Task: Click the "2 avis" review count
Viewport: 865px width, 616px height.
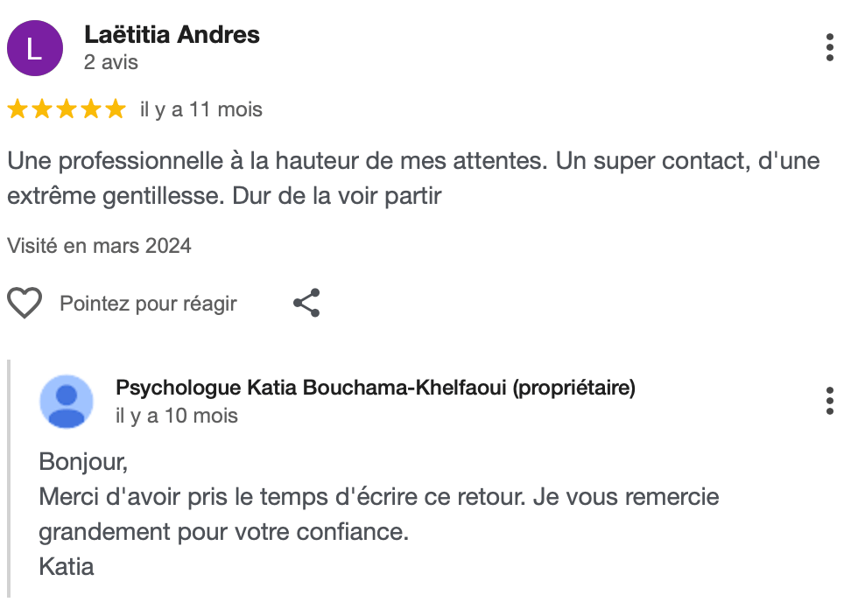Action: [x=111, y=63]
